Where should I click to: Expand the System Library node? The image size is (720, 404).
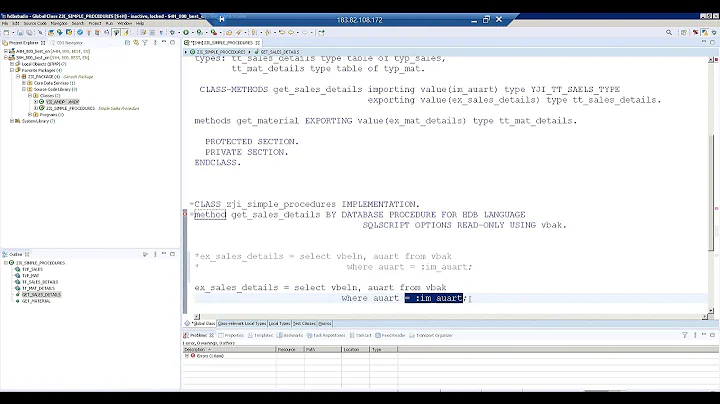[12, 121]
